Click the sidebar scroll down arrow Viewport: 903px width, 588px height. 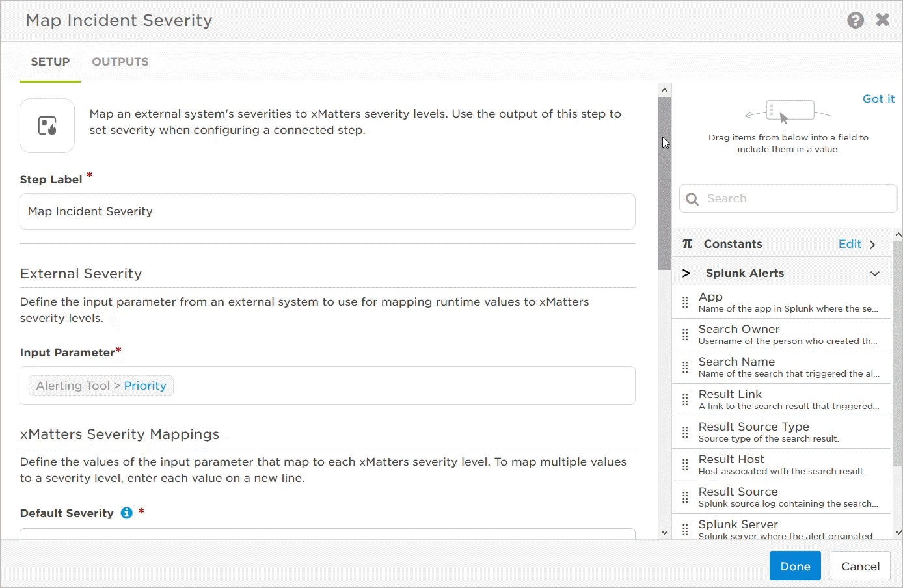coord(898,532)
